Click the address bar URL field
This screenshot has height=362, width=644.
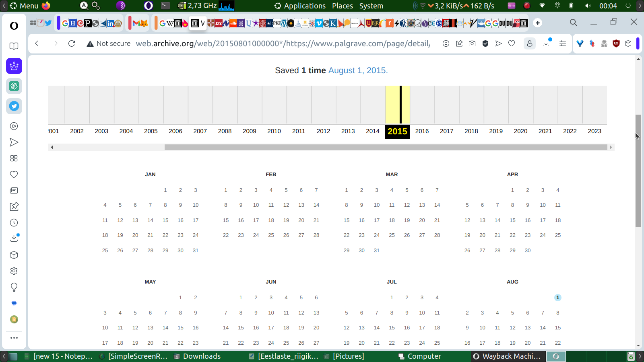(x=283, y=43)
